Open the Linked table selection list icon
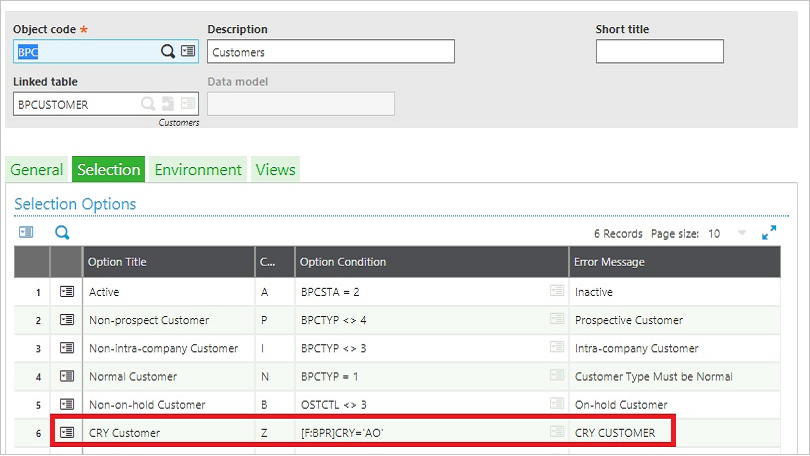This screenshot has width=810, height=456. pyautogui.click(x=188, y=103)
